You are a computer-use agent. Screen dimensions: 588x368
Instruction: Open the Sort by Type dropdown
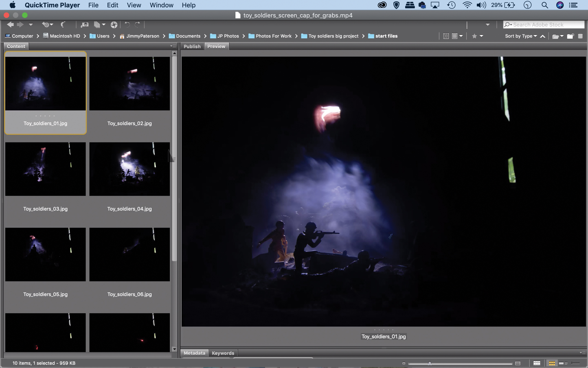tap(521, 36)
